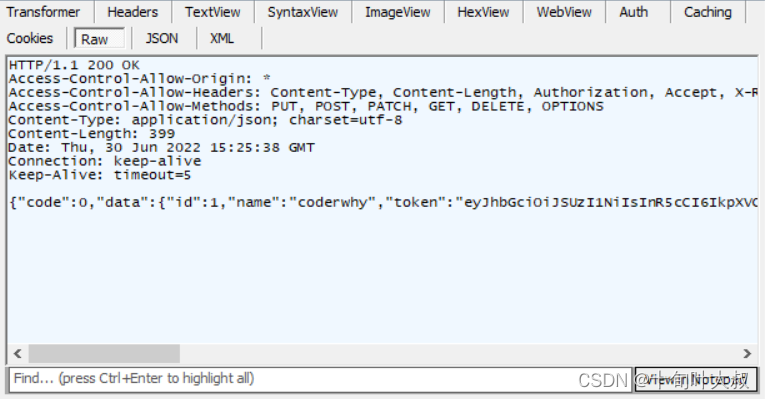Image resolution: width=765 pixels, height=399 pixels.
Task: Click the HTTP/1.1 200 OK status line
Action: click(x=74, y=65)
